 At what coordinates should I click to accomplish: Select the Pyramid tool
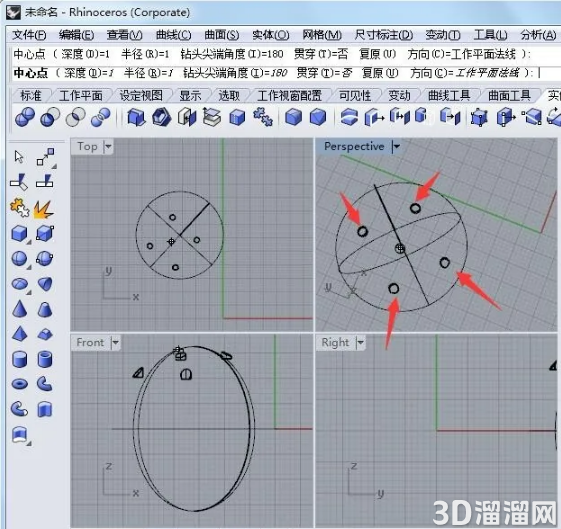tap(20, 333)
